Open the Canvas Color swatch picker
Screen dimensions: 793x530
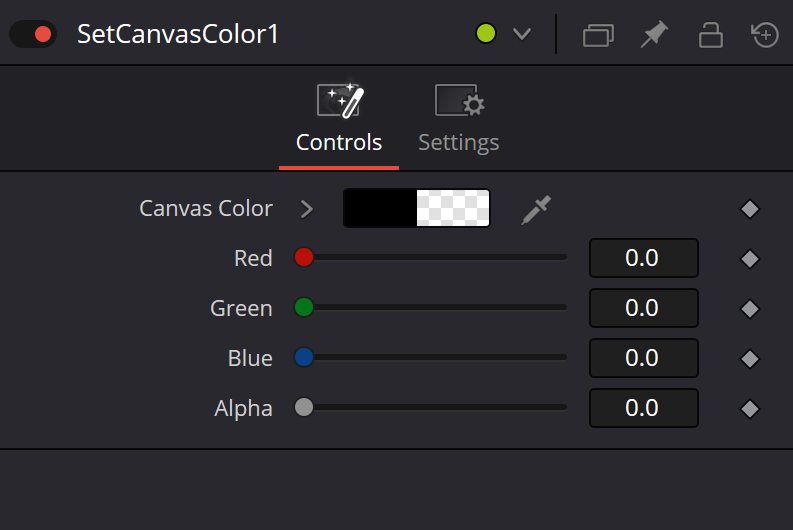[417, 208]
